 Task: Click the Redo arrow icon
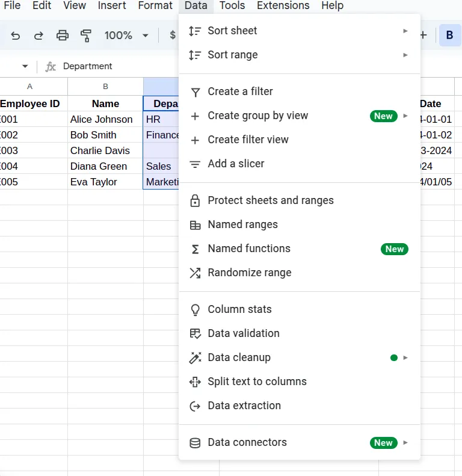pyautogui.click(x=38, y=36)
